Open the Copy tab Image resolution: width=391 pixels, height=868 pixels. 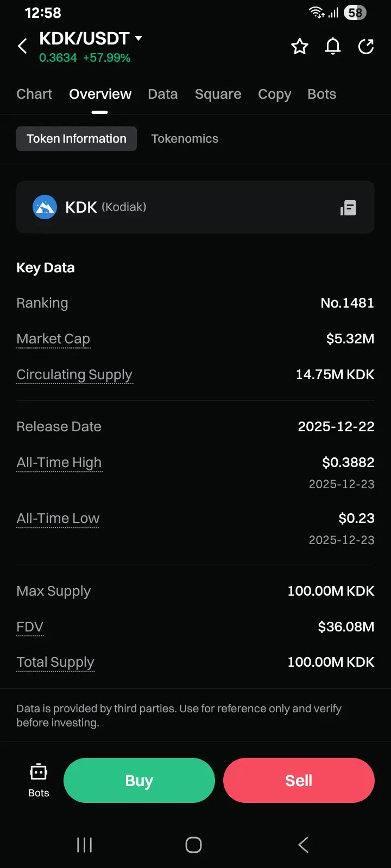(x=275, y=94)
